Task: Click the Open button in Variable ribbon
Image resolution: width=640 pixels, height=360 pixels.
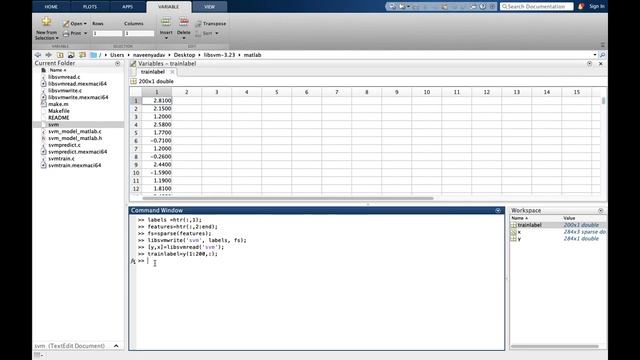Action: tap(75, 24)
